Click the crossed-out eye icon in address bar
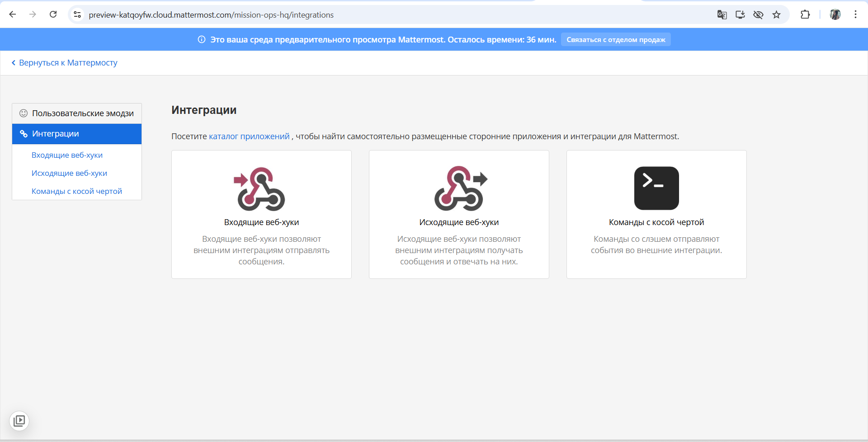This screenshot has width=868, height=442. click(x=758, y=15)
